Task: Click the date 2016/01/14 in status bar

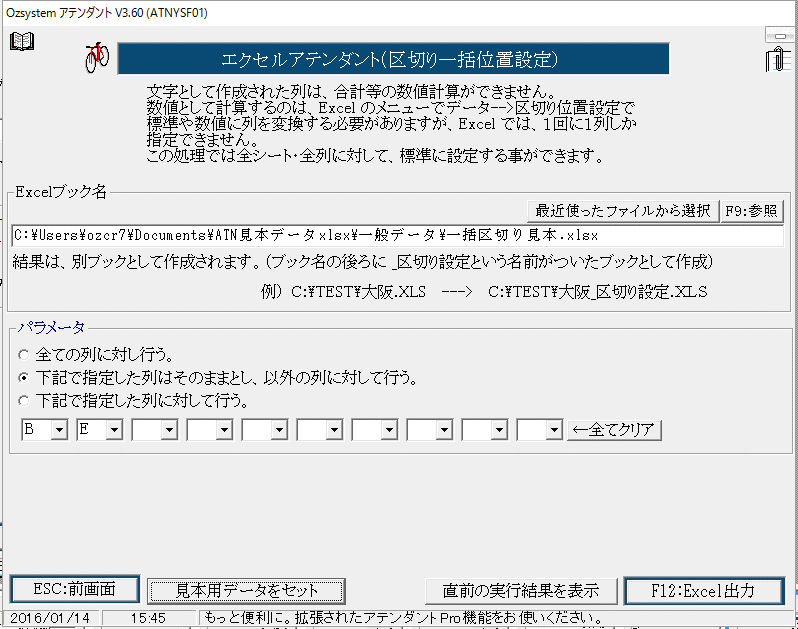Action: point(50,618)
